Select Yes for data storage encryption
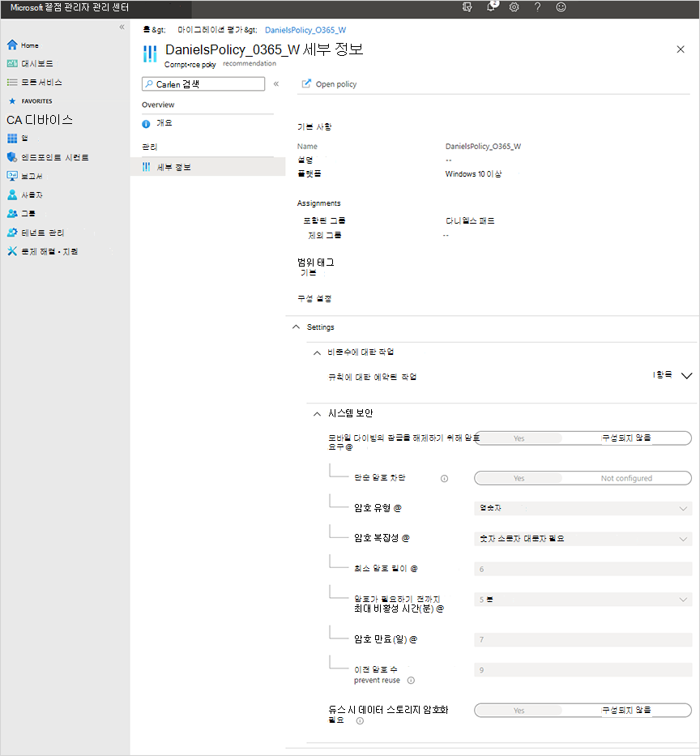Viewport: 700px width, 756px height. [519, 711]
